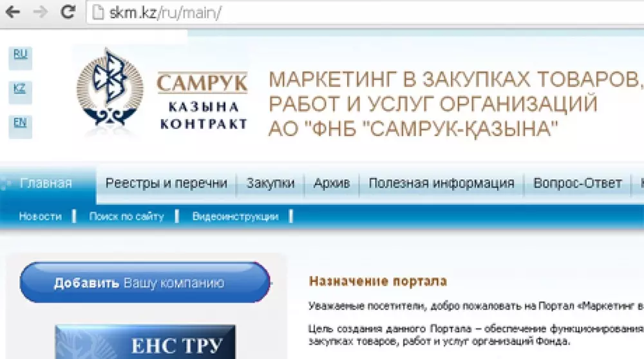The width and height of the screenshot is (644, 359).
Task: Click the browser back arrow
Action: [x=12, y=12]
